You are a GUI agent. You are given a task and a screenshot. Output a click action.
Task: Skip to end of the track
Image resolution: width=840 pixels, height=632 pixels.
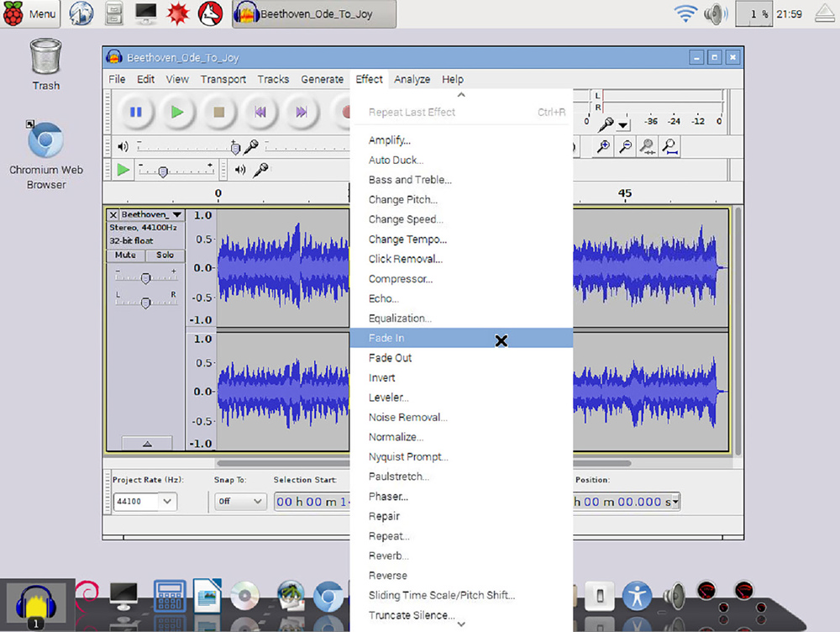[x=302, y=112]
